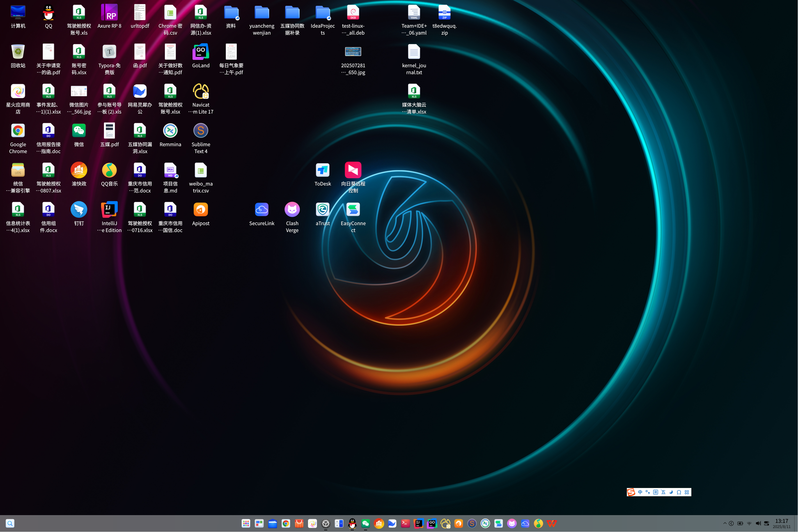Toggle punctuation mode in Sogou input bar

tap(648, 492)
